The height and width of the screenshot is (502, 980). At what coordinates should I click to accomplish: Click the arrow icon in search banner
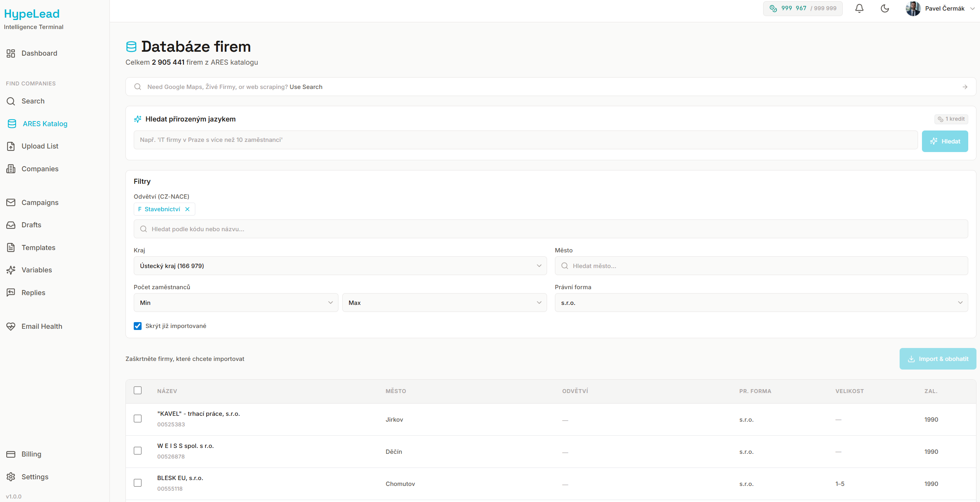click(965, 87)
